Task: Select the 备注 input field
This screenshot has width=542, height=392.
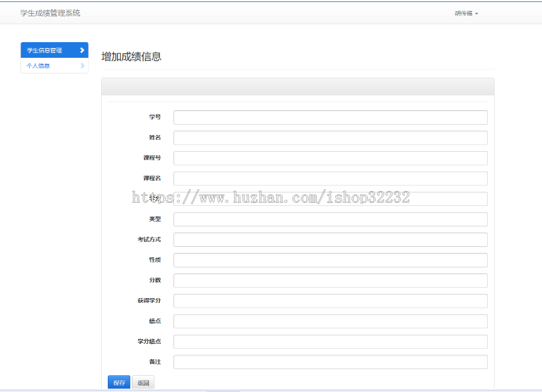Action: pos(330,362)
